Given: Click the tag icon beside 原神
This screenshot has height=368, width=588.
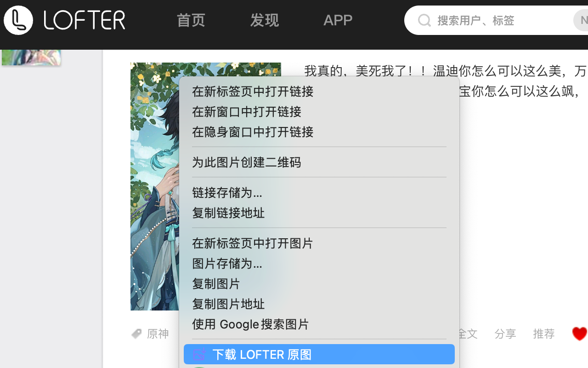Looking at the screenshot, I should pyautogui.click(x=136, y=333).
